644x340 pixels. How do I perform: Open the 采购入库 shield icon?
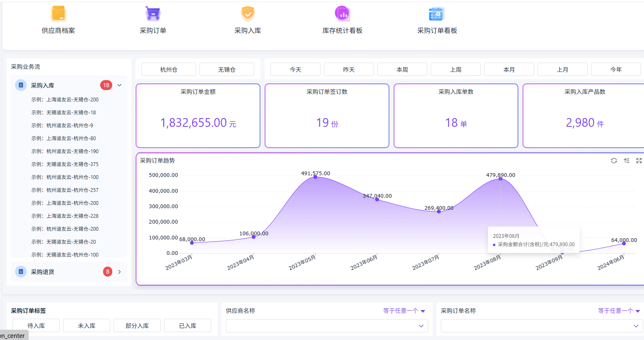(248, 13)
